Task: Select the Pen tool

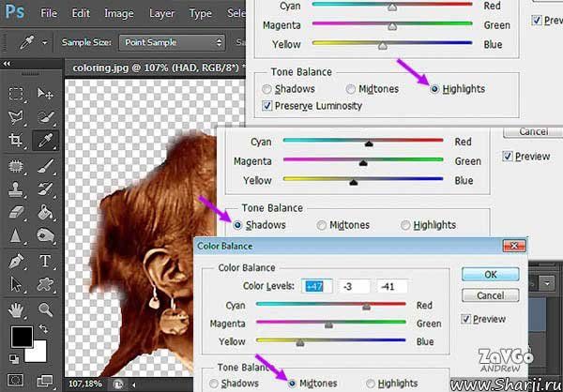Action: tap(16, 261)
